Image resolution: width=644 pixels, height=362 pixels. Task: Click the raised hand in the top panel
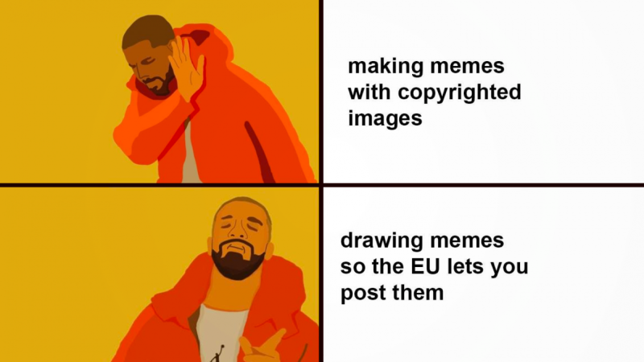[187, 68]
